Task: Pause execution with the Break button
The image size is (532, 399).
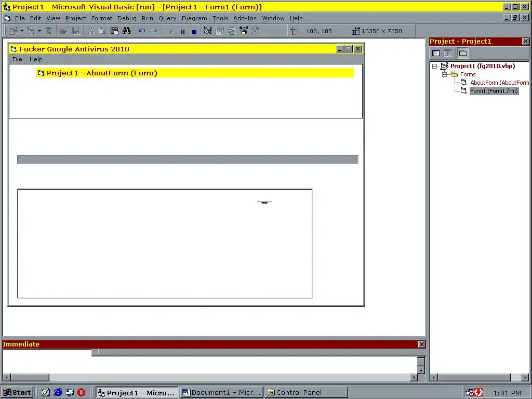Action: (183, 32)
